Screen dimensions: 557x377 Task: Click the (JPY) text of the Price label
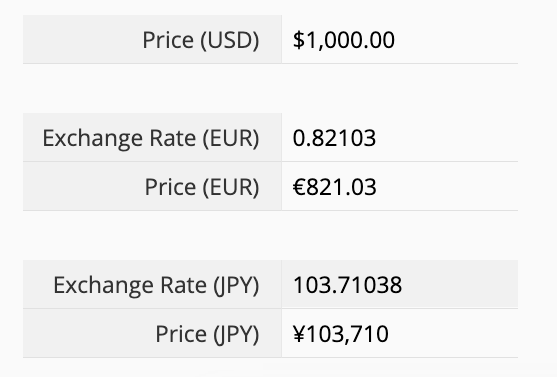tap(236, 334)
